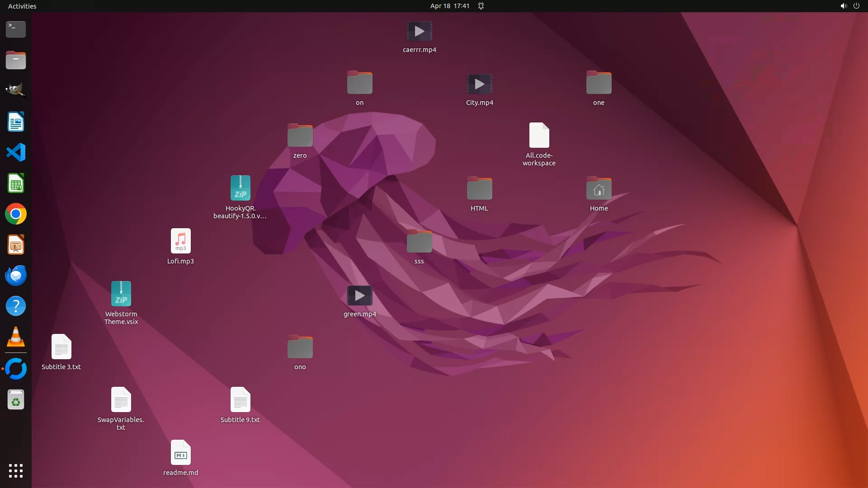Open the Trash in the dock

coord(16,400)
